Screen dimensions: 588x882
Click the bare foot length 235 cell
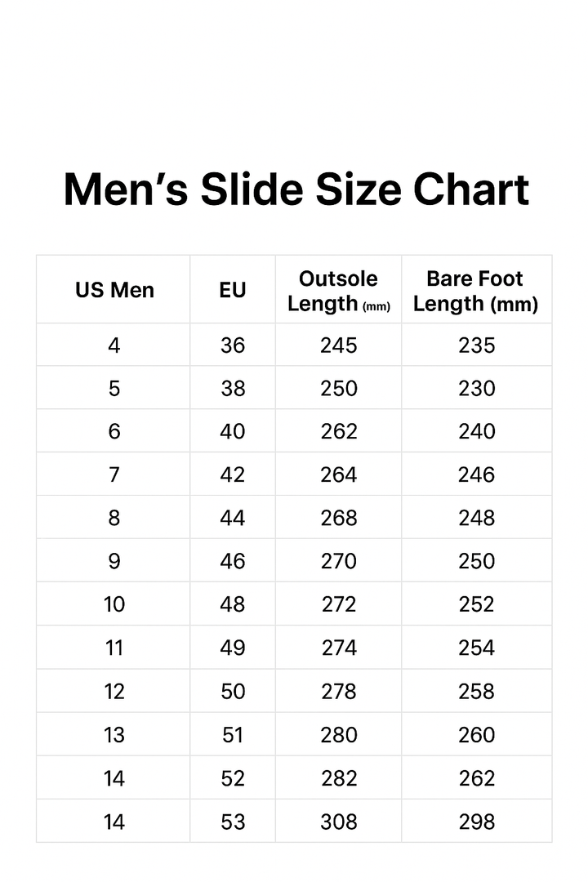click(476, 345)
